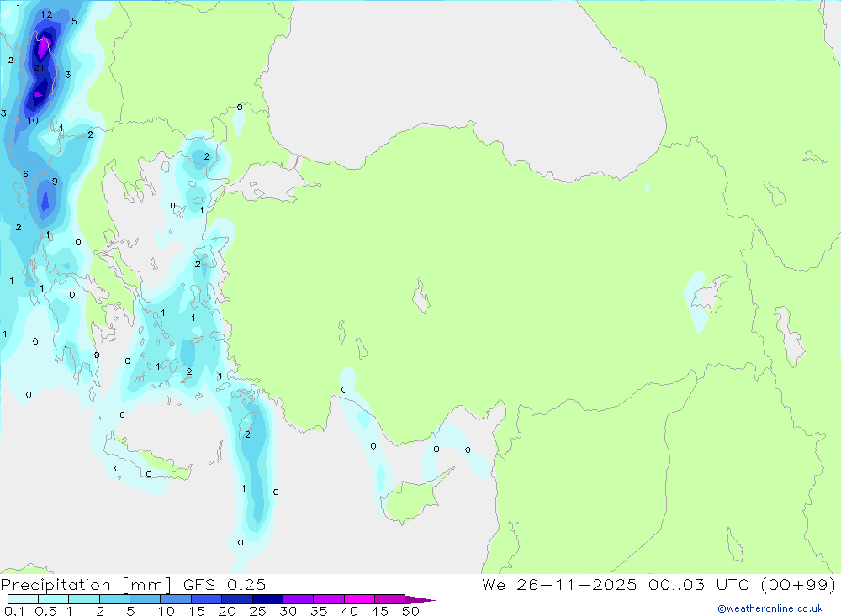
Task: Click the "6" precipitation value on map
Action: [25, 174]
